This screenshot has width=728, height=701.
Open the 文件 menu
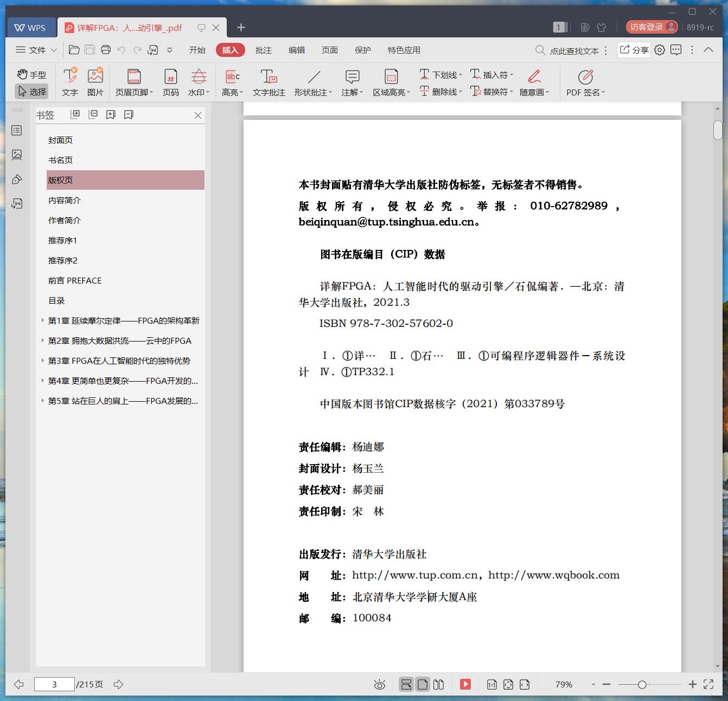tap(36, 50)
